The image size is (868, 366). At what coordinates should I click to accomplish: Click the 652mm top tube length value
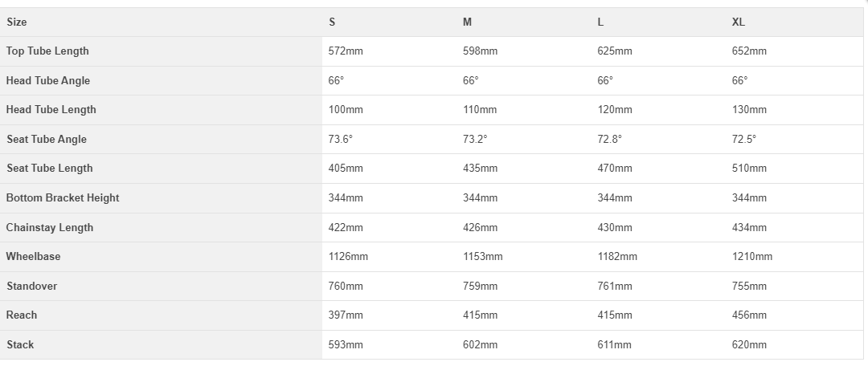[749, 51]
